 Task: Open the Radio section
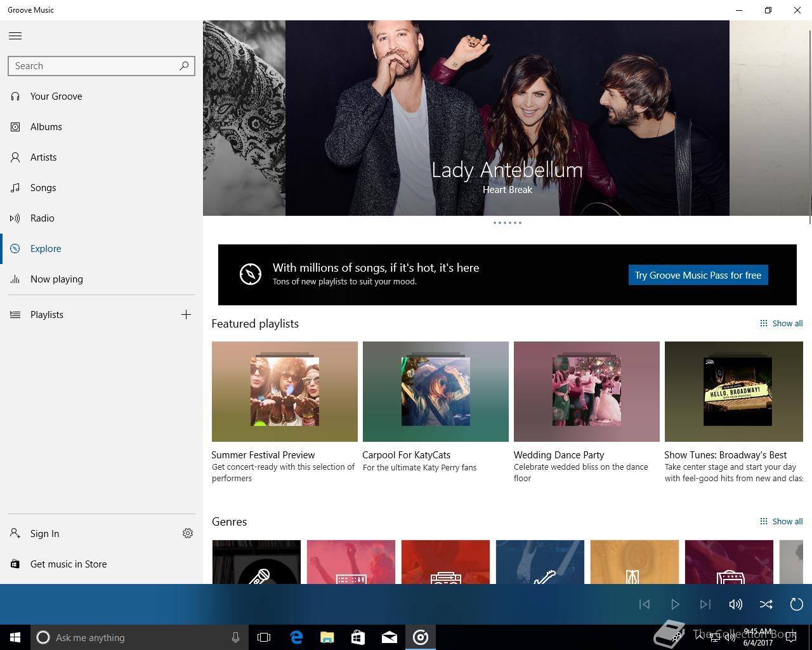[x=101, y=218]
